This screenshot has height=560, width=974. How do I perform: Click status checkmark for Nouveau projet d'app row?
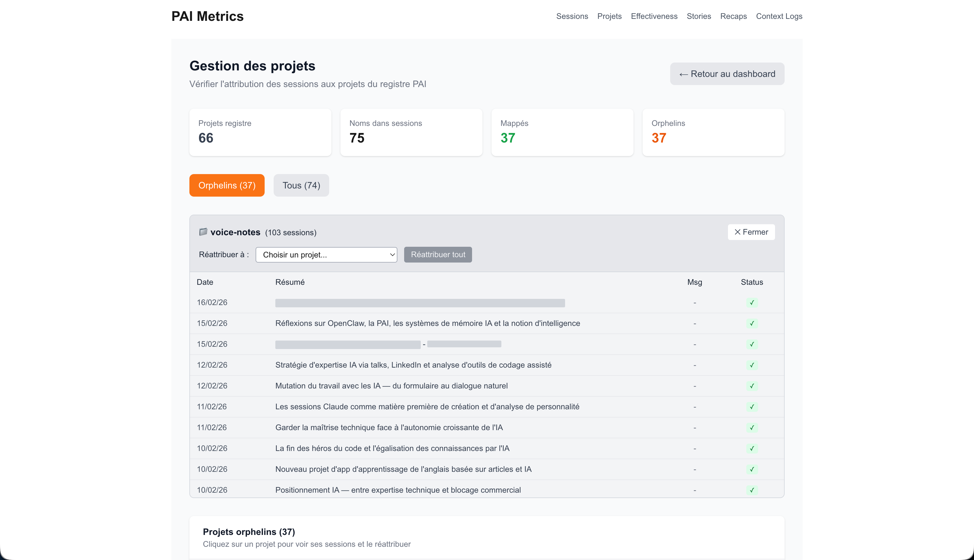click(752, 469)
